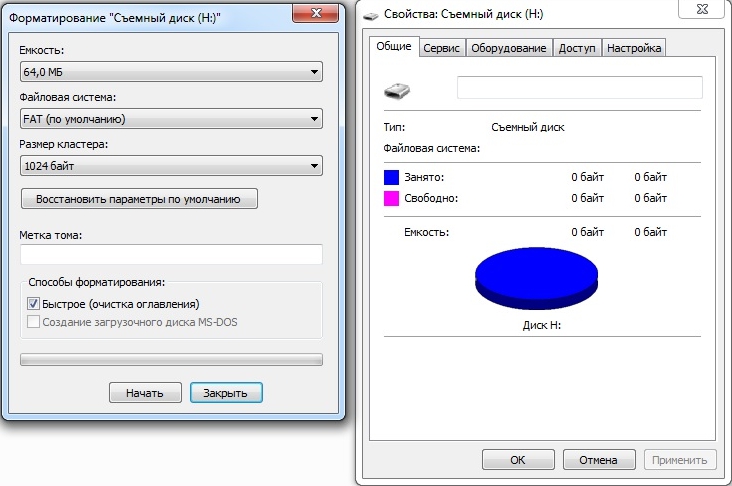732x486 pixels.
Task: Confirm with OK in Properties window
Action: tap(518, 460)
